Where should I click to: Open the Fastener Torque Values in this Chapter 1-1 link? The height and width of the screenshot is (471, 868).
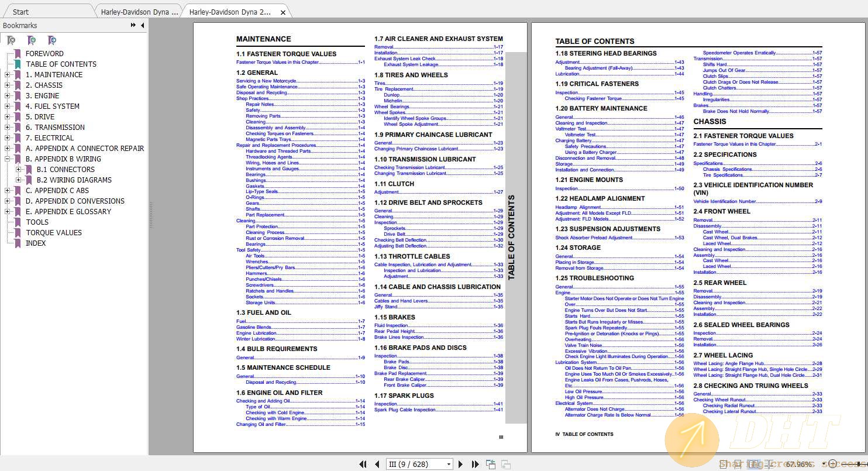point(300,62)
